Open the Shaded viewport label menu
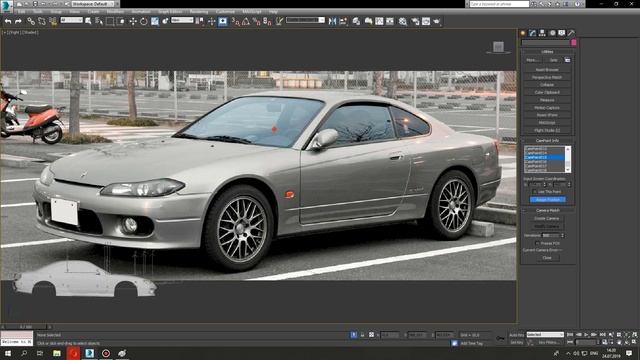 point(30,32)
